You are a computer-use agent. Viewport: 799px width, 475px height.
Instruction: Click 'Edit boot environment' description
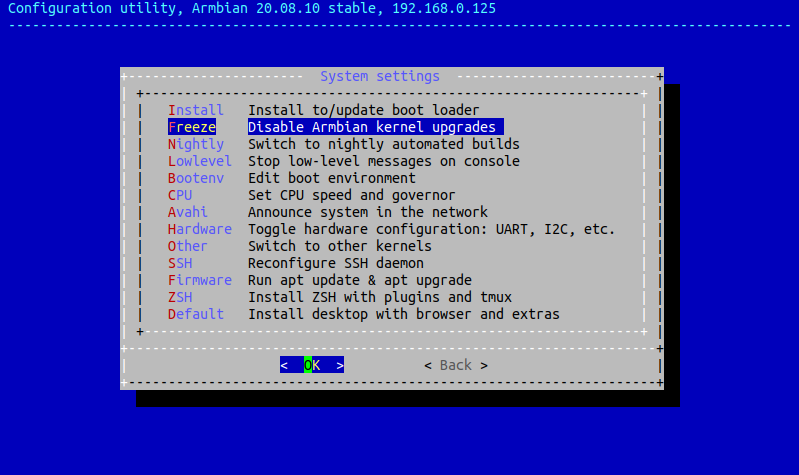(x=332, y=178)
